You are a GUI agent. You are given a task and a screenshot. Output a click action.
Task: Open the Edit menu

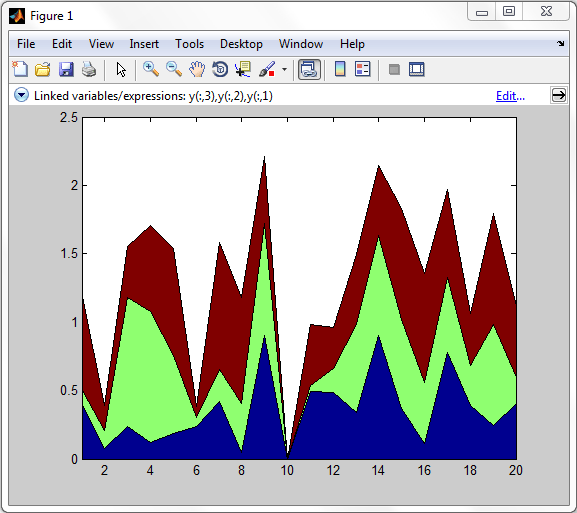pos(62,44)
